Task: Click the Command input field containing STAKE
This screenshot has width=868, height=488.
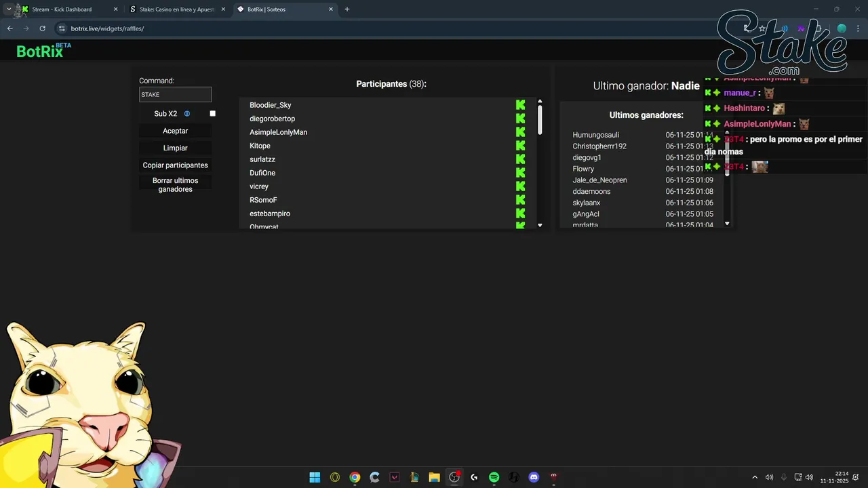Action: pyautogui.click(x=176, y=95)
